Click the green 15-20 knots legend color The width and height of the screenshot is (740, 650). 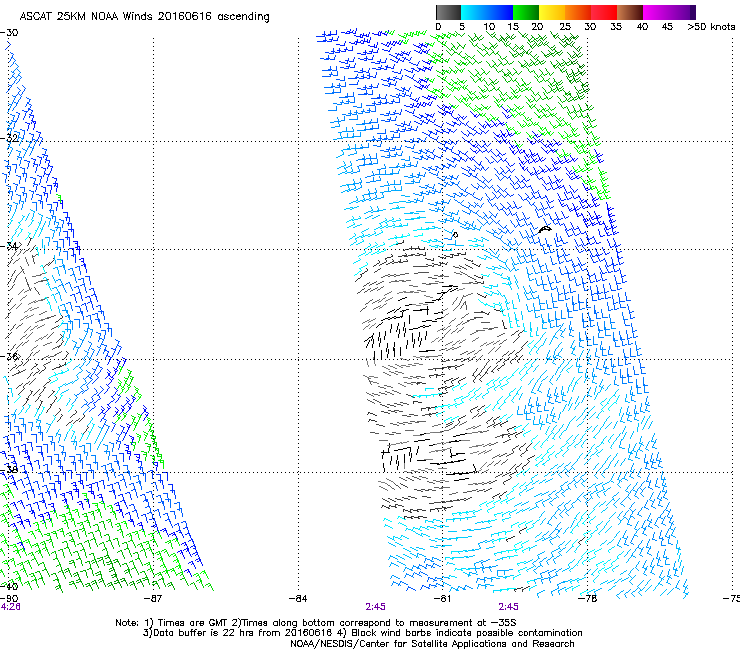pos(526,12)
